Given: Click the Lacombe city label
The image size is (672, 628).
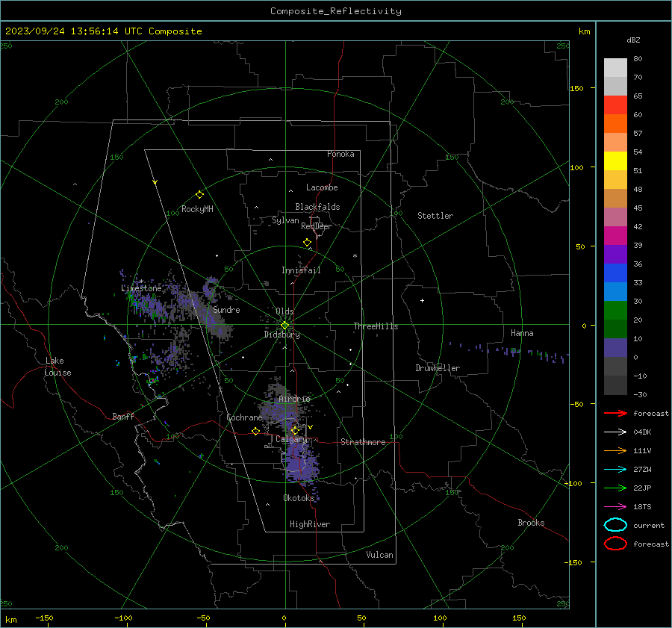Looking at the screenshot, I should (x=322, y=187).
